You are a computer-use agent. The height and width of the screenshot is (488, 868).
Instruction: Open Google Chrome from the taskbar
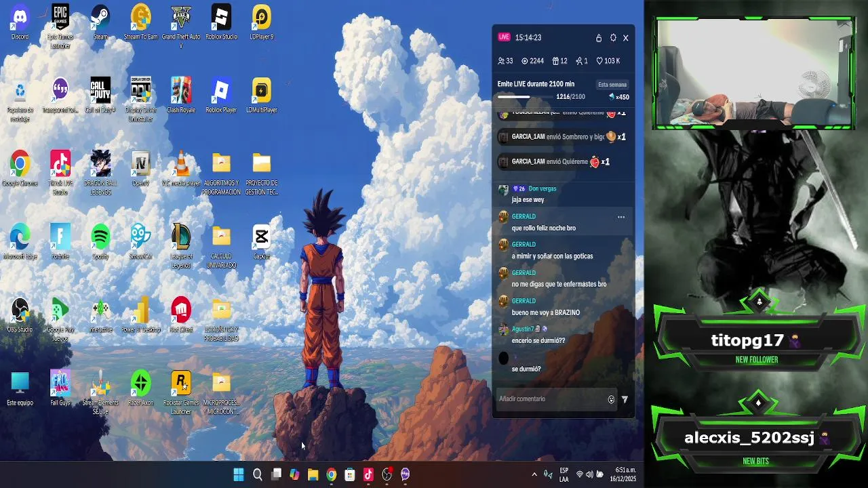tap(331, 474)
